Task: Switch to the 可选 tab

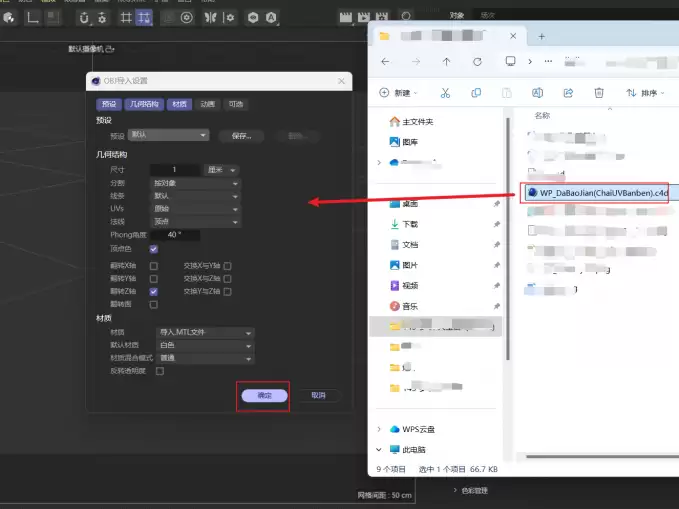Action: pyautogui.click(x=236, y=104)
